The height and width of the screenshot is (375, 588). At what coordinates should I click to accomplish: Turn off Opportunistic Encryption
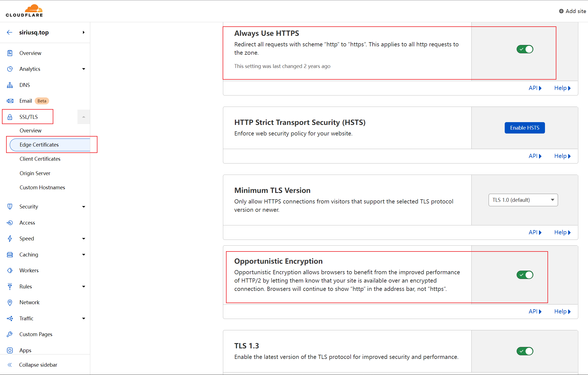tap(525, 275)
